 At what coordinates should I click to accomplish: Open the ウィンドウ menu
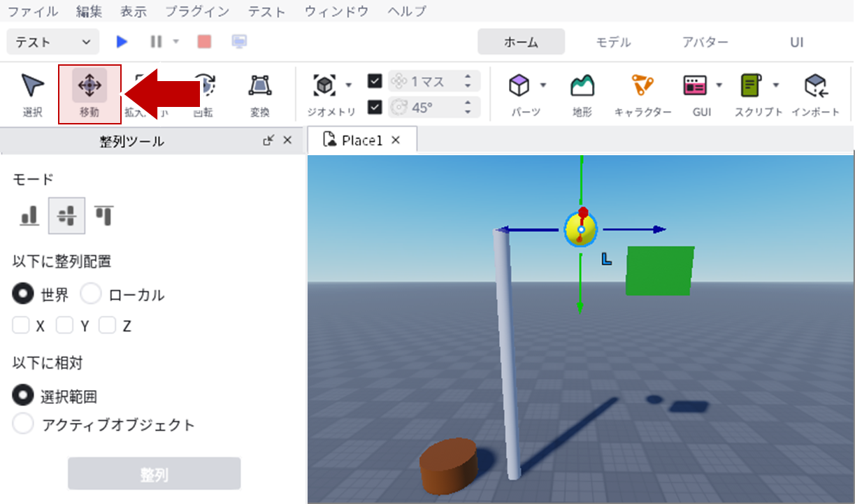tap(337, 11)
